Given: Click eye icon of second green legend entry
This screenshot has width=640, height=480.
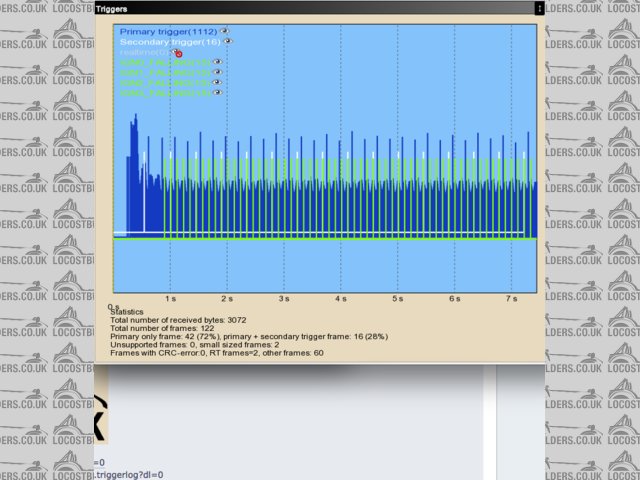Looking at the screenshot, I should [217, 72].
